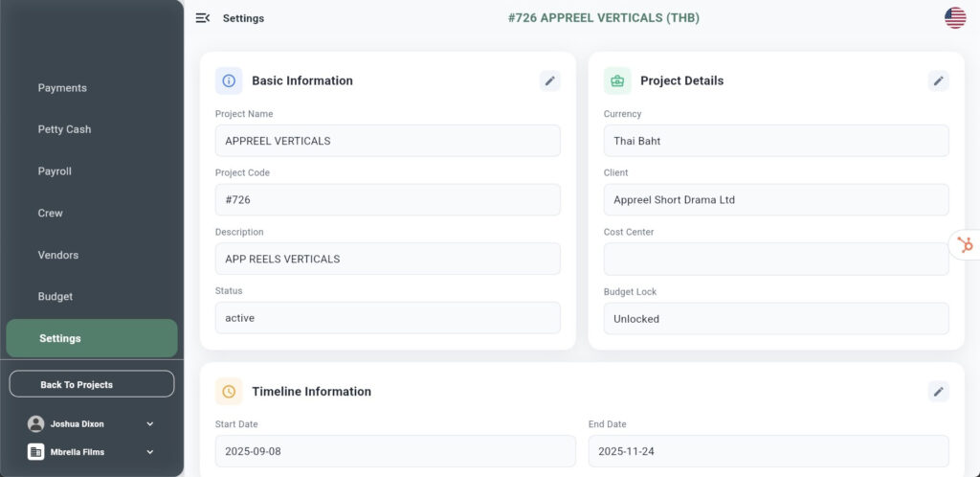The image size is (980, 477).
Task: Edit Project Details with the pencil icon
Action: [938, 81]
